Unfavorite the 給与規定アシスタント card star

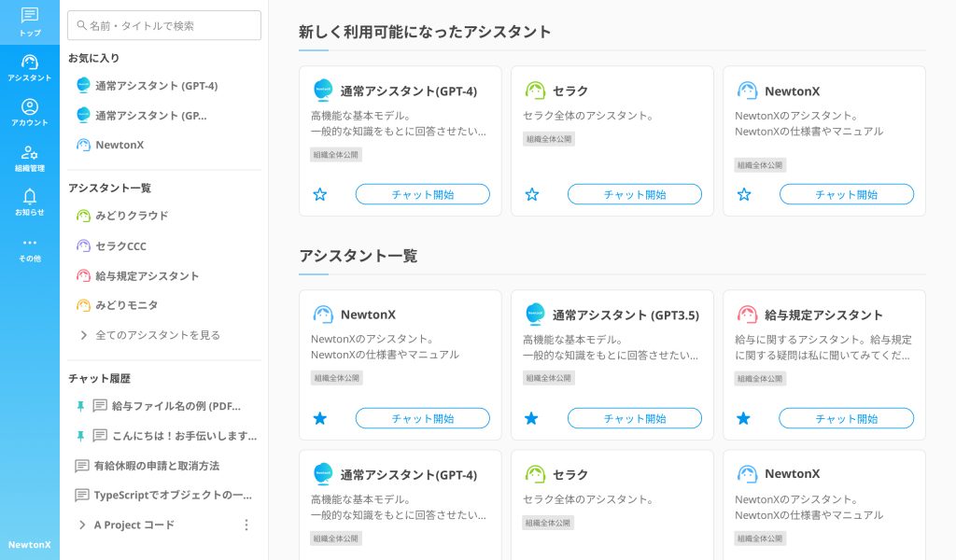(743, 418)
